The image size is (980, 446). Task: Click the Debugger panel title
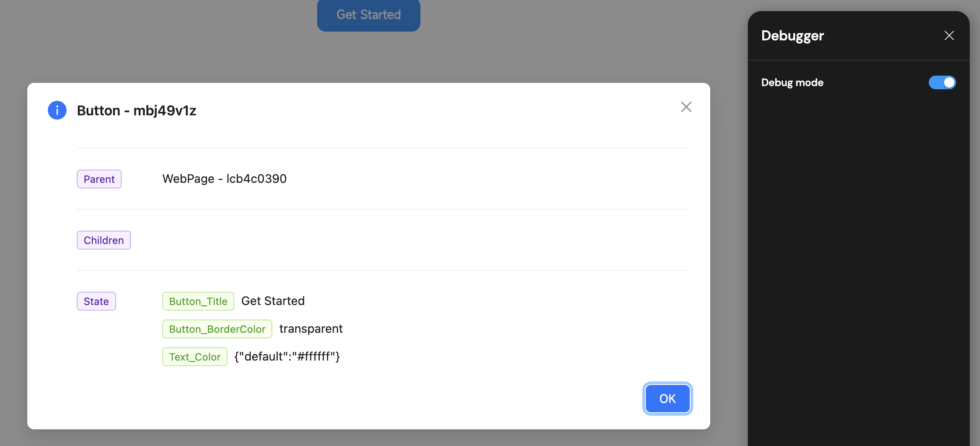point(793,36)
